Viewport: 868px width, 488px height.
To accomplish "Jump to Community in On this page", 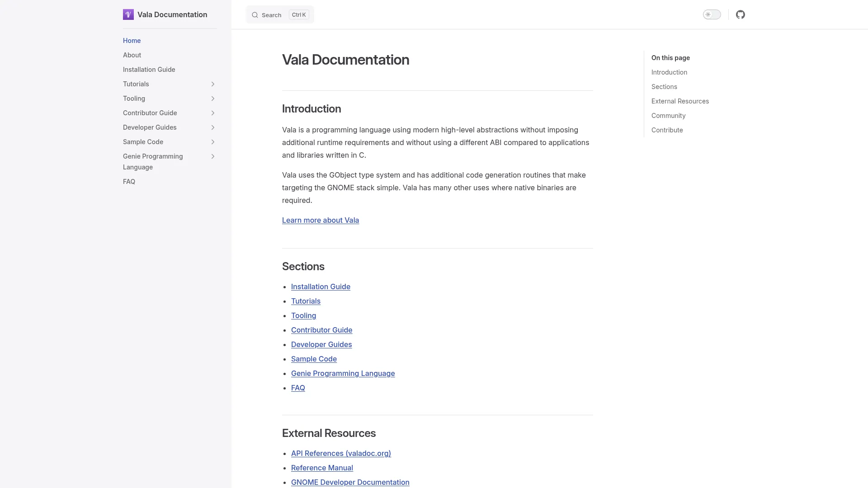I will 668,116.
